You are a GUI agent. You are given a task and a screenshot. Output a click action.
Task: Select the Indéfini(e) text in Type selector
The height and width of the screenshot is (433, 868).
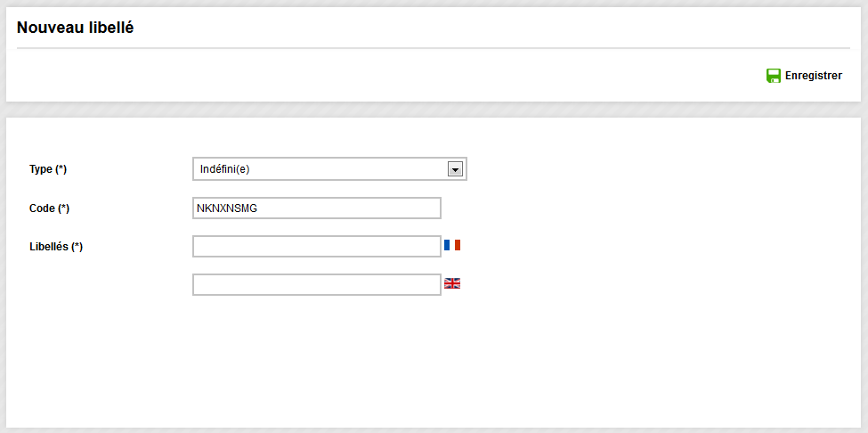224,169
